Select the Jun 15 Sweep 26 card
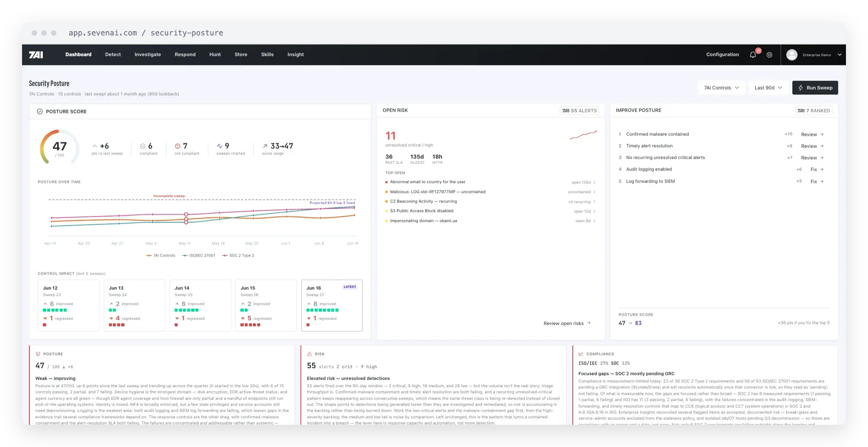 (x=266, y=306)
